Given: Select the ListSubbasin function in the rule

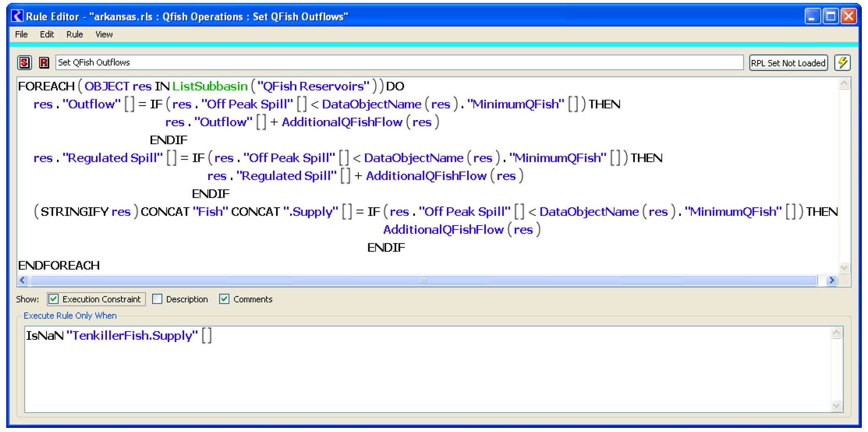Looking at the screenshot, I should (x=210, y=86).
